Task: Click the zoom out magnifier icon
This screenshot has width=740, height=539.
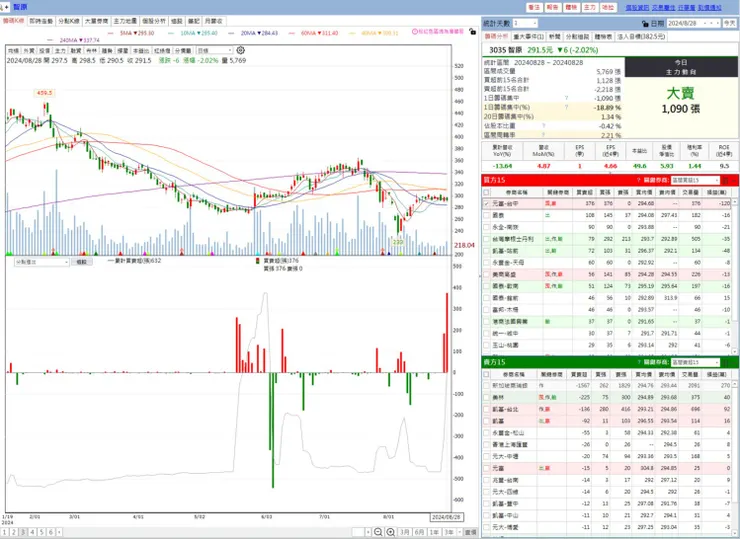Action: coord(378,532)
